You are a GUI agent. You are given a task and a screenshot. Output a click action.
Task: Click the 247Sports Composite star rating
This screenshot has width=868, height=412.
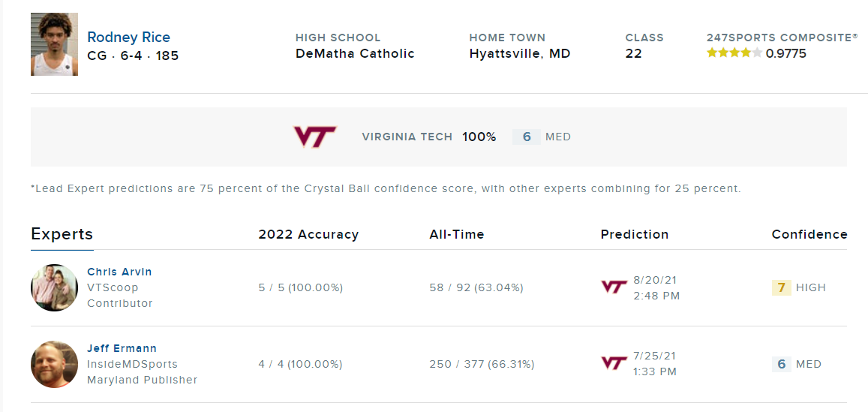pos(734,53)
